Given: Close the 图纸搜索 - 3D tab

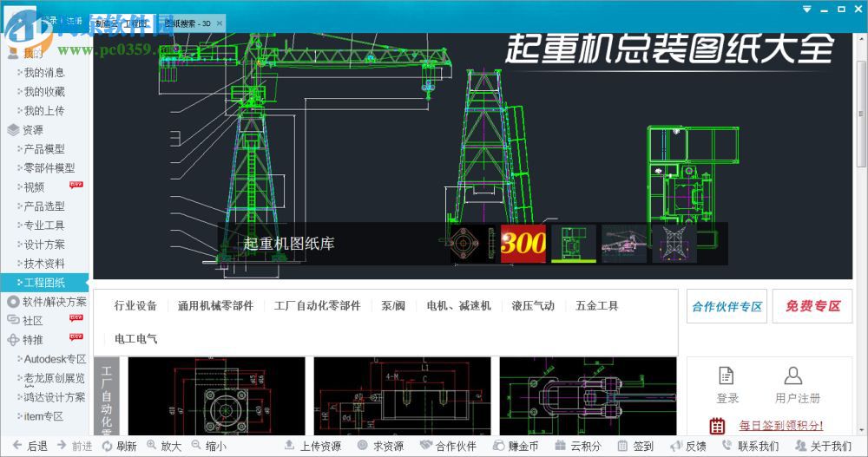Looking at the screenshot, I should [220, 23].
